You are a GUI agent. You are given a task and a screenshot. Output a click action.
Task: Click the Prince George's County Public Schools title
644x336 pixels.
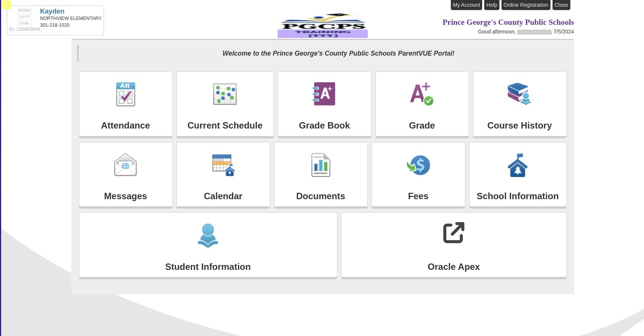[508, 22]
